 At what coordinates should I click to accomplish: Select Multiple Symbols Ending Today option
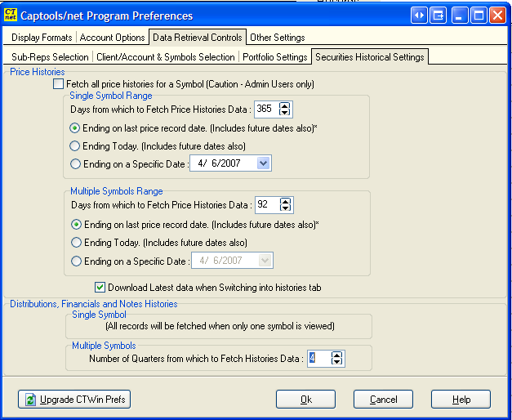[76, 243]
